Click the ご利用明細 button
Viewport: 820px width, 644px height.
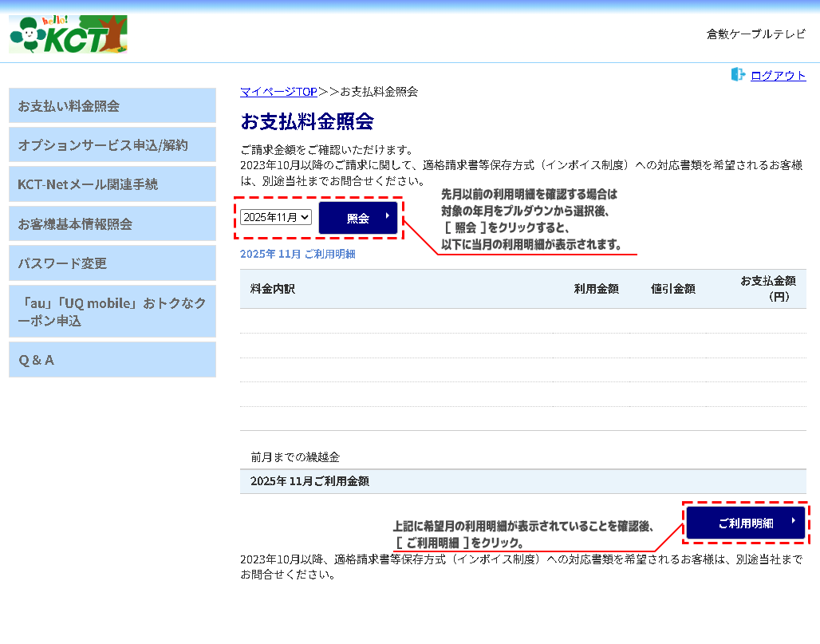click(745, 523)
